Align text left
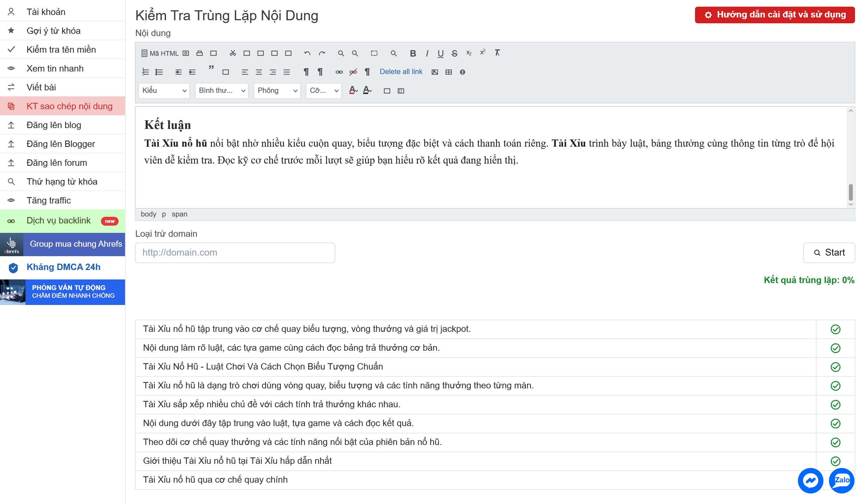The image size is (865, 504). tap(245, 72)
